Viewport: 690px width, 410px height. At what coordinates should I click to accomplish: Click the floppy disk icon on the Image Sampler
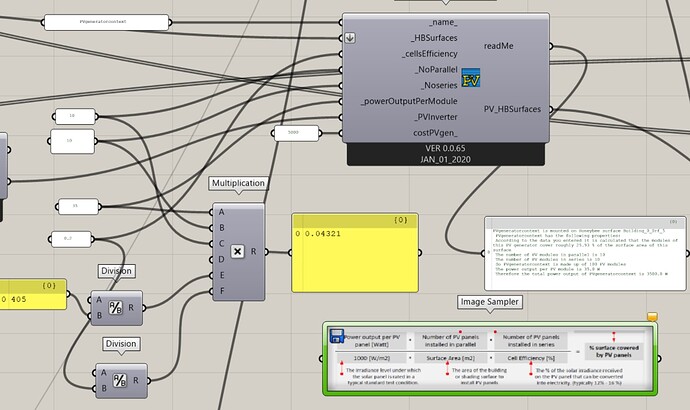point(337,336)
